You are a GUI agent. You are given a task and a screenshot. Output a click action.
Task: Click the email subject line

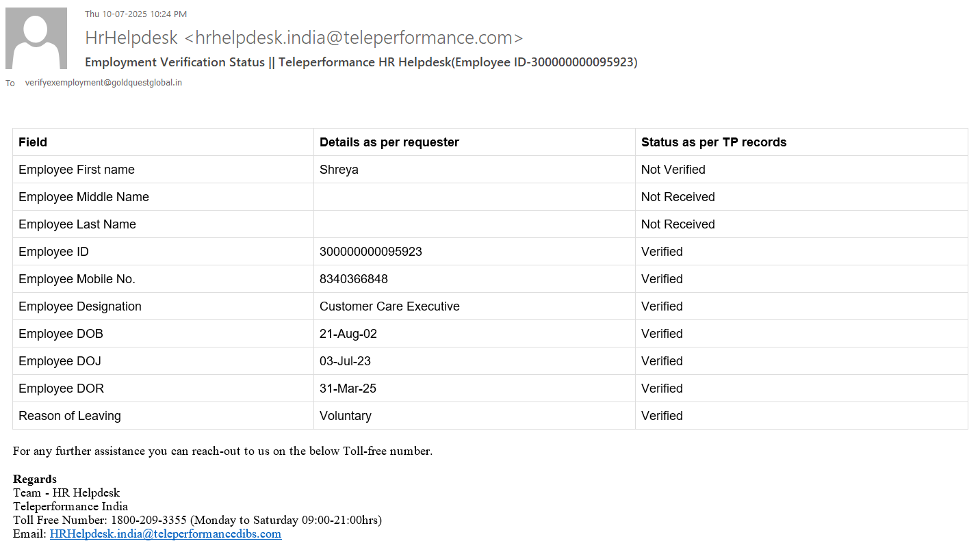click(x=361, y=62)
